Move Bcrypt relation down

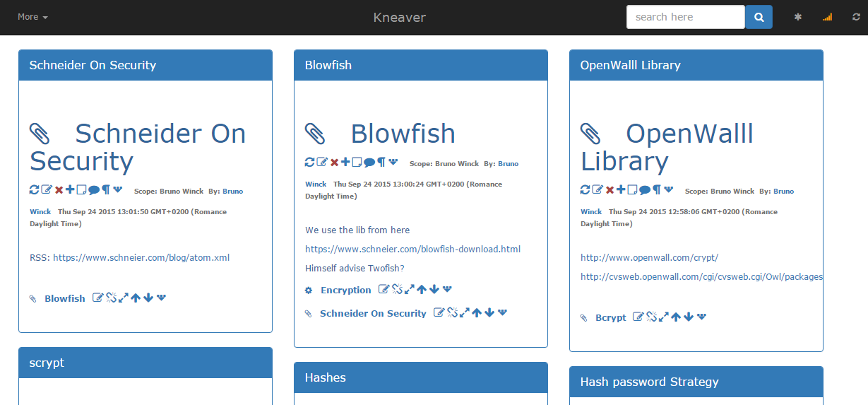click(689, 317)
